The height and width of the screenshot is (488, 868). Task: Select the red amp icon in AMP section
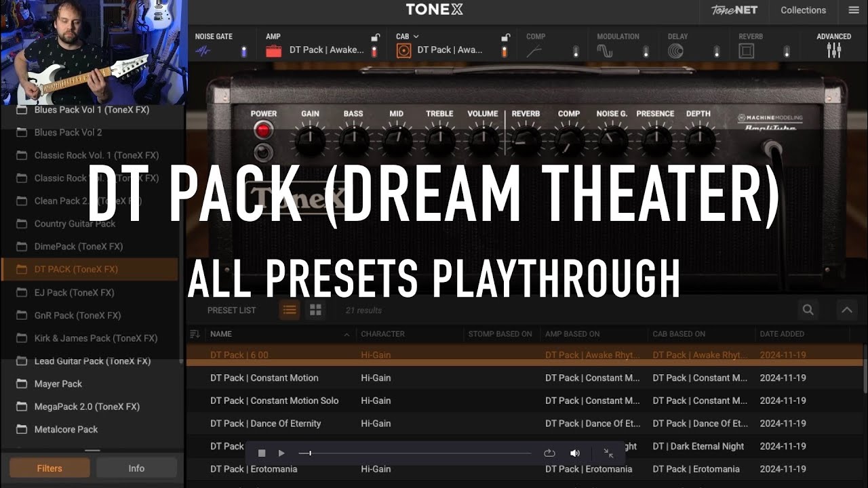coord(273,51)
